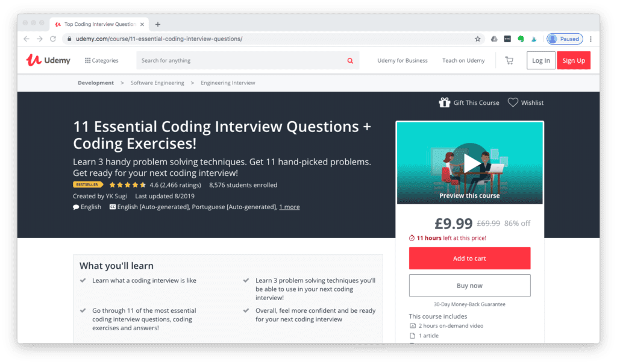This screenshot has height=364, width=617.
Task: Expand the 1 more subtitles list
Action: point(289,206)
